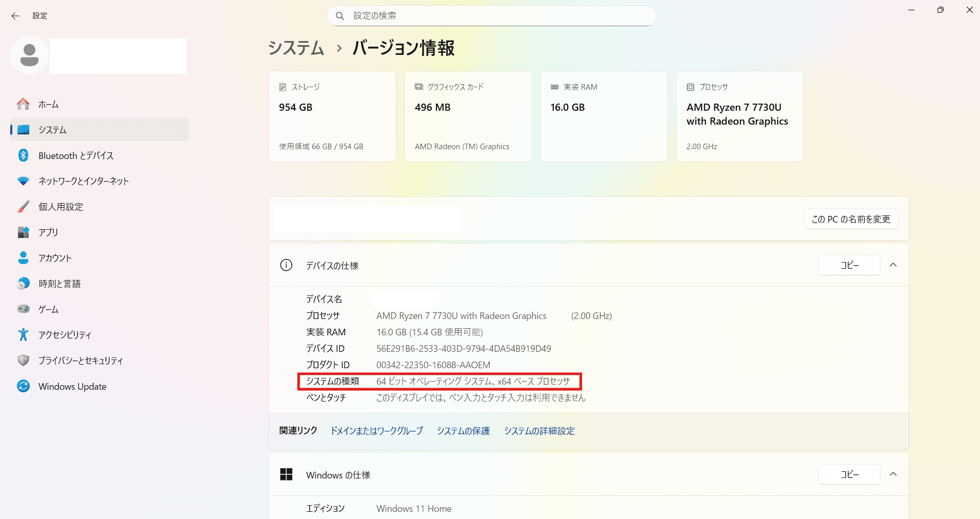Viewport: 980px width, 519px height.
Task: Click the 時刻と言語 globe clock icon
Action: click(23, 284)
